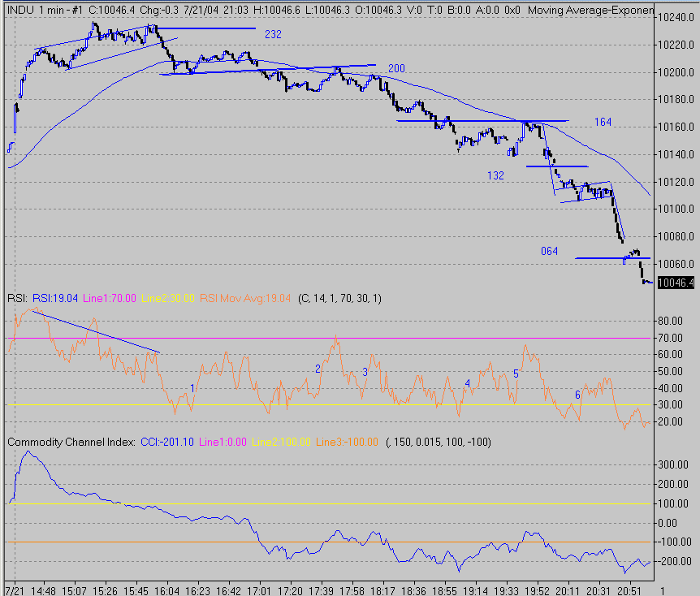This screenshot has width=700, height=596.
Task: Click the current price tag 10046.4
Action: point(676,283)
